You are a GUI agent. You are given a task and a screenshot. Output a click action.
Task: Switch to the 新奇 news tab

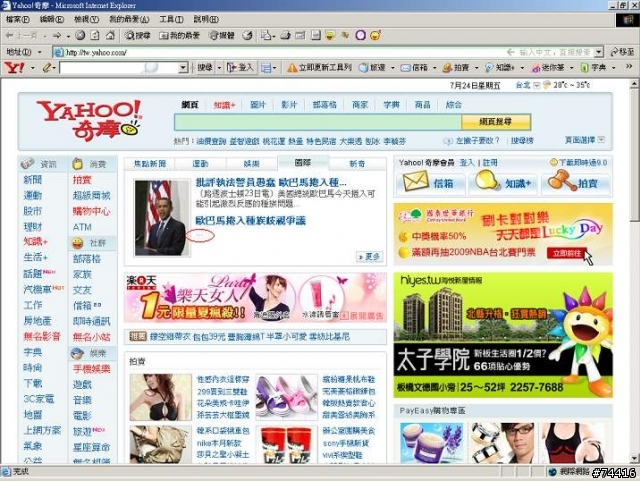click(x=357, y=164)
